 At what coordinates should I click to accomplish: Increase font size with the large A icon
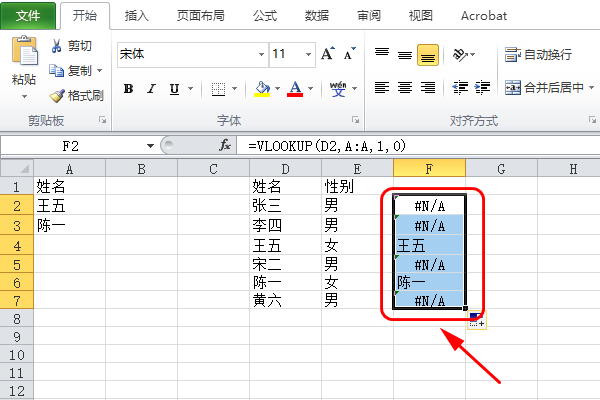point(327,54)
